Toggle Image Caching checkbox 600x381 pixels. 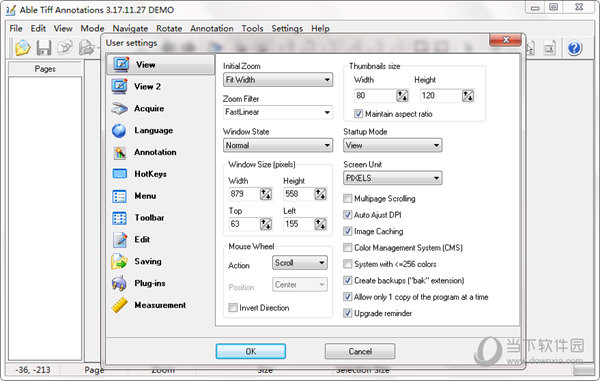(x=347, y=231)
